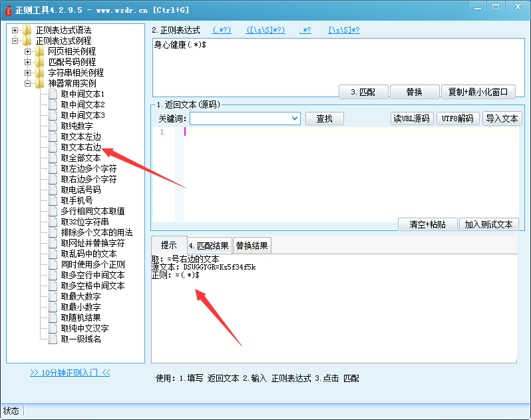Select 取纯中文汉字 example
The image size is (531, 420).
pos(85,328)
